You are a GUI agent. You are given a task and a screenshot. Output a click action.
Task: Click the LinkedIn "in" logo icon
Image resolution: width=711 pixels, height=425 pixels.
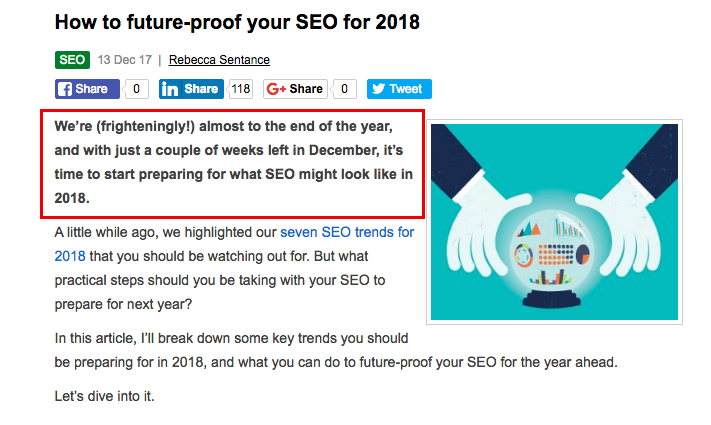[x=171, y=89]
